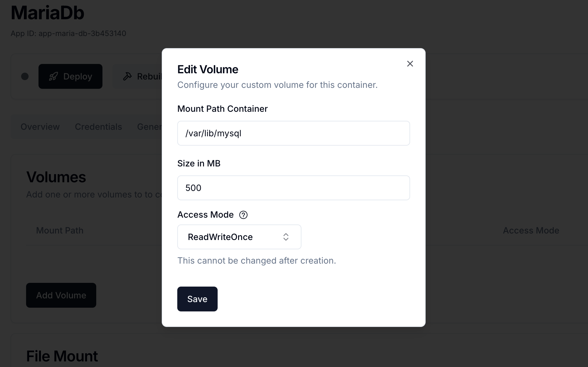588x367 pixels.
Task: Open the ReadWriteOnce access mode dropdown
Action: pos(239,237)
